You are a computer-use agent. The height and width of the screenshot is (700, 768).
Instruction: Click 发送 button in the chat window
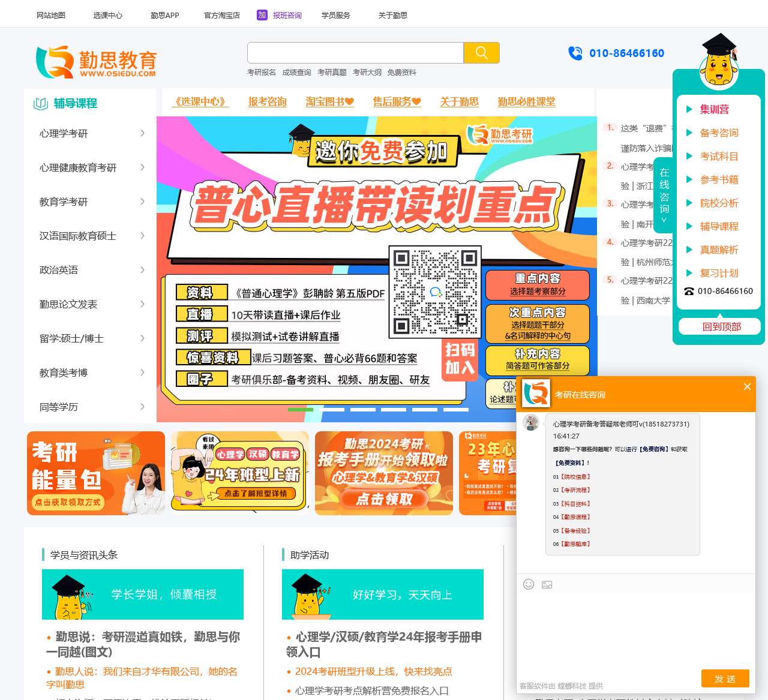click(x=725, y=678)
